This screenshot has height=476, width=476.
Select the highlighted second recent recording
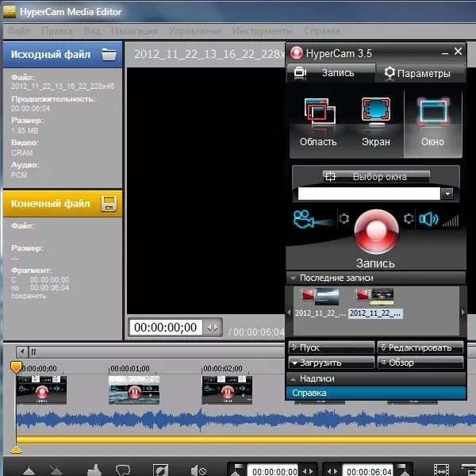click(x=375, y=303)
